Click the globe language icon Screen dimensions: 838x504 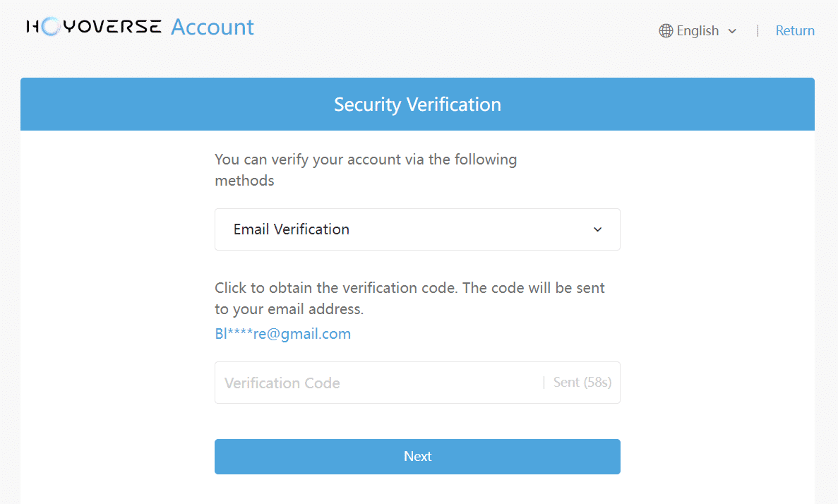tap(666, 31)
